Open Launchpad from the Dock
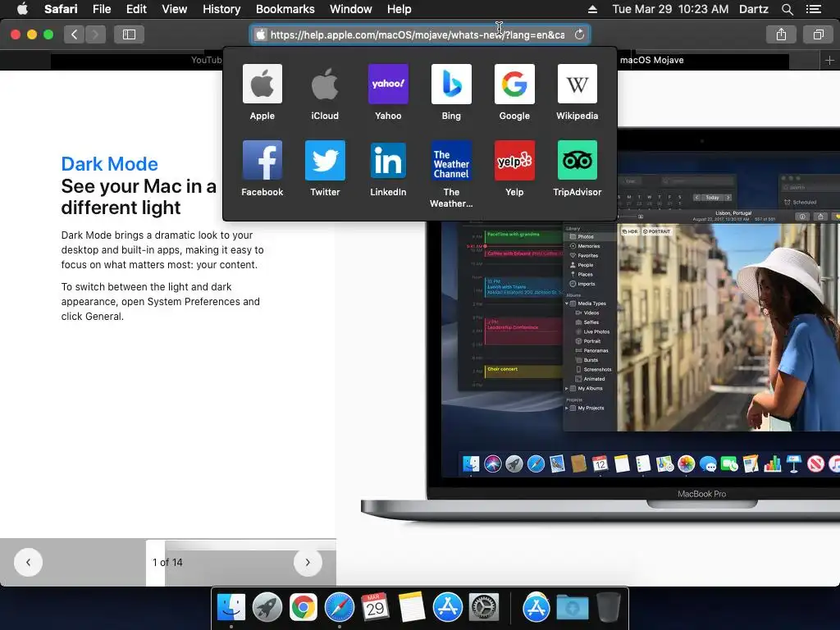Viewport: 840px width, 630px height. point(267,608)
